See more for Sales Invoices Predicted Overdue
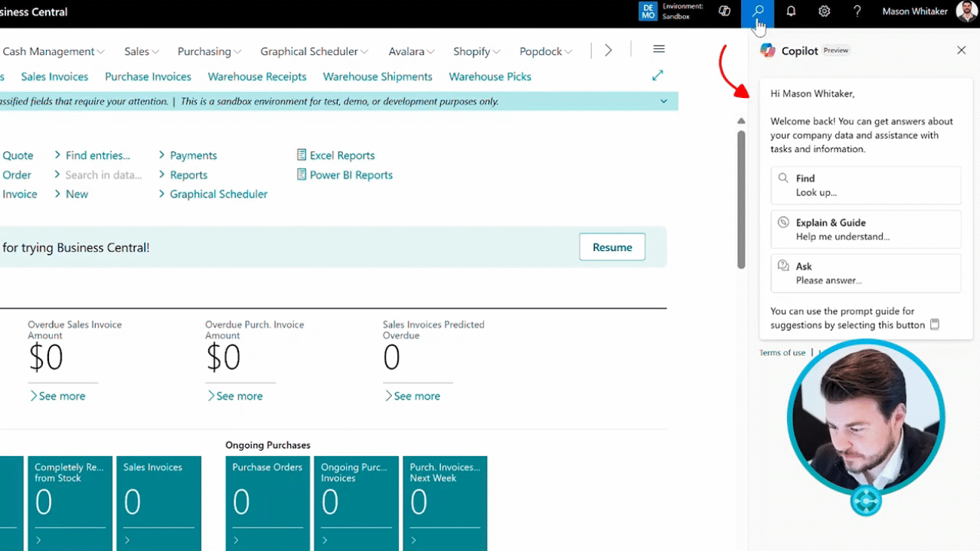Screen dimensions: 980x551 412,396
